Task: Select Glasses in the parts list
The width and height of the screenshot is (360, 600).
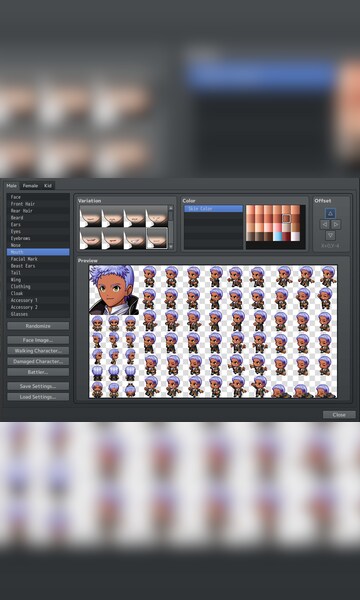Action: (38, 314)
